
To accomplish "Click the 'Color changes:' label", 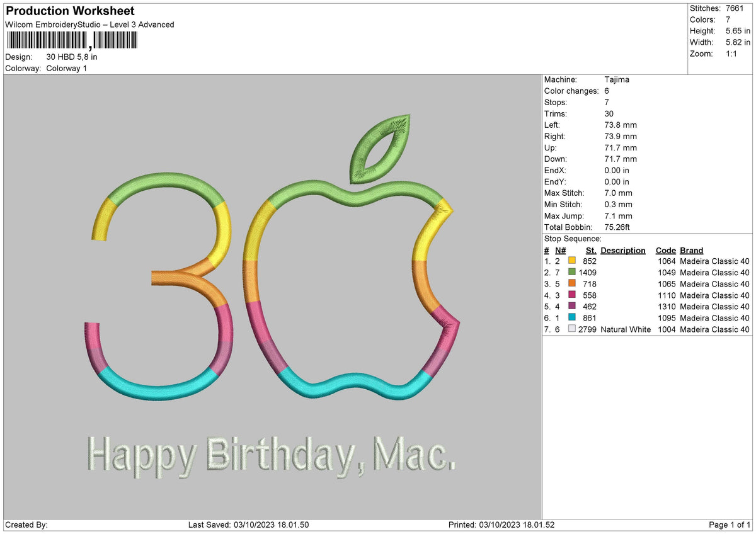I will (x=571, y=91).
